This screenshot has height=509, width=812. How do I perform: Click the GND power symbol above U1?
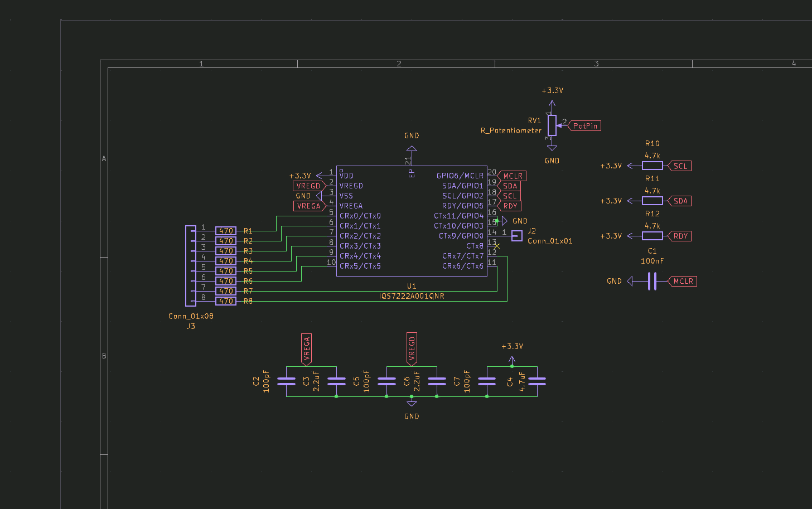pos(412,149)
